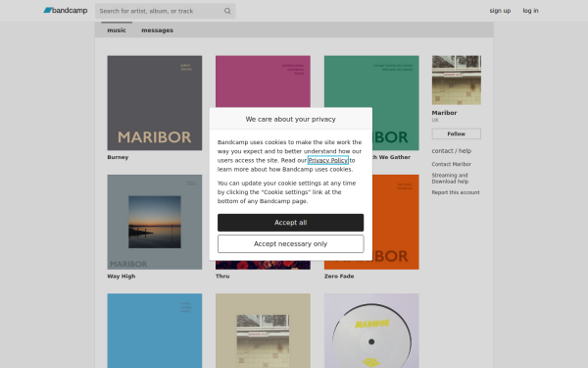This screenshot has width=588, height=368.
Task: Follow the artist Maribor
Action: 457,133
